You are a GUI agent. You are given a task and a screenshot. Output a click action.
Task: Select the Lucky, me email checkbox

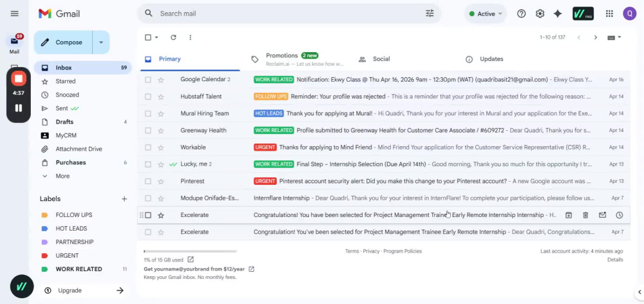[x=148, y=164]
